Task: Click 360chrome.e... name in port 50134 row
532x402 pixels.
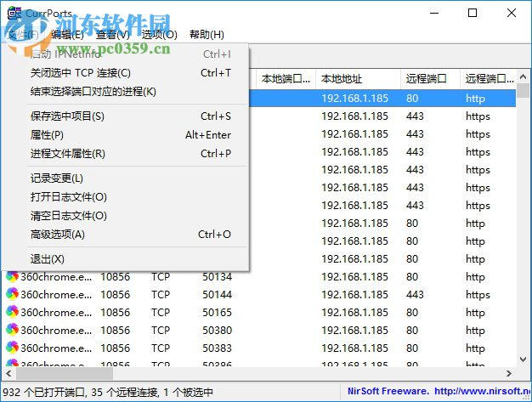Action: 56,277
